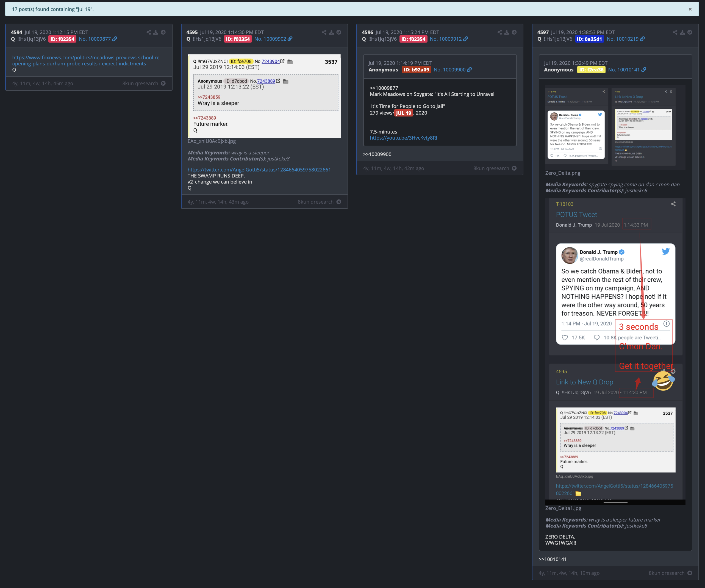This screenshot has height=588, width=705.
Task: Open the youtu.be/3HvcKvty8RI video link
Action: point(403,138)
